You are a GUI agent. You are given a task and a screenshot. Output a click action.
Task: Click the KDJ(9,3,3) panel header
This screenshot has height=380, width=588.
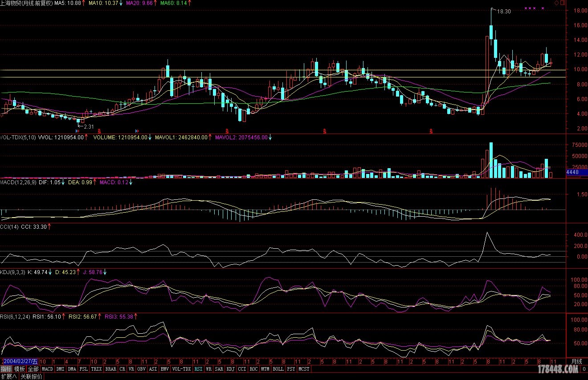pos(13,272)
